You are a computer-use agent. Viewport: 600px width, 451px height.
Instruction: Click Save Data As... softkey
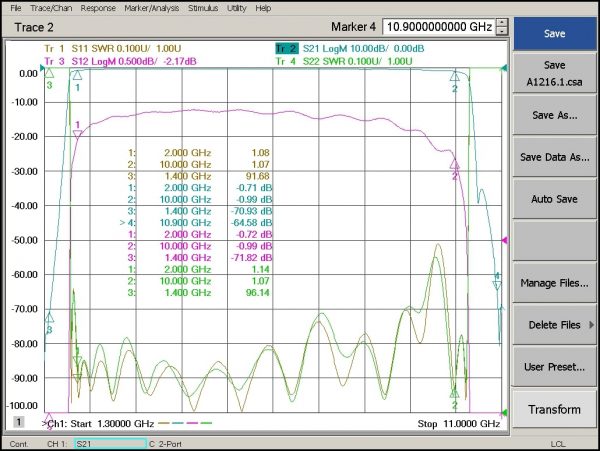(554, 157)
